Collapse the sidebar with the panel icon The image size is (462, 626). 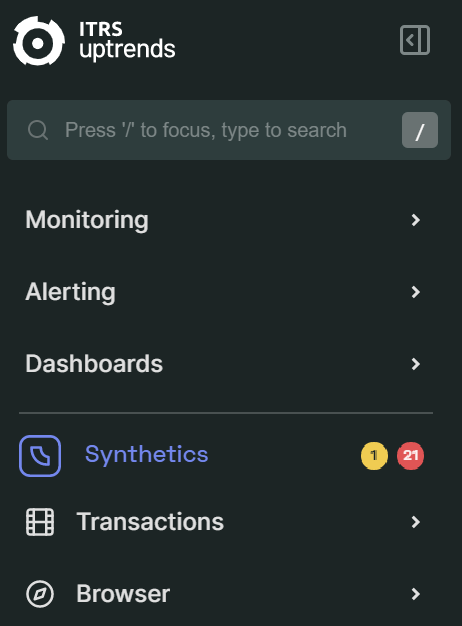click(415, 40)
